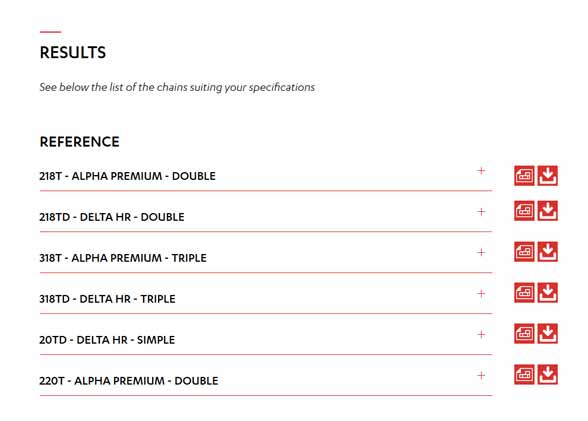
Task: Open drawing icon for 20TD Delta HR Simple
Action: pos(524,334)
